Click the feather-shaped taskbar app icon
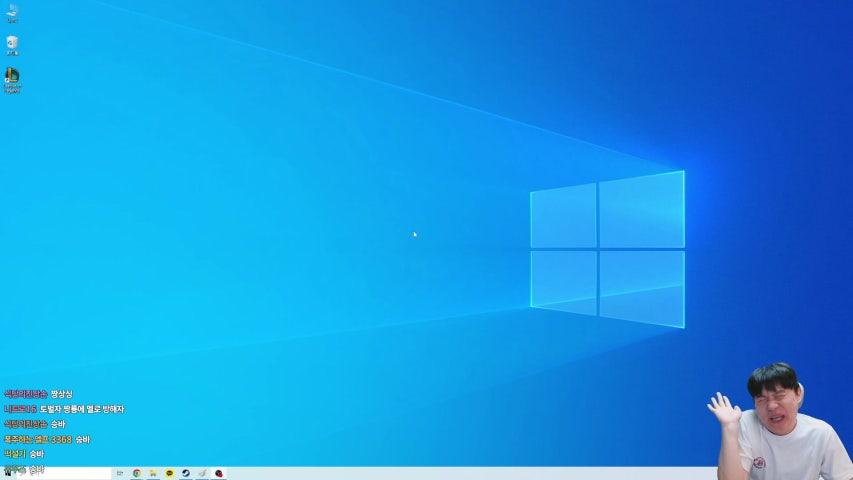Screen dimensions: 853x480 202,473
